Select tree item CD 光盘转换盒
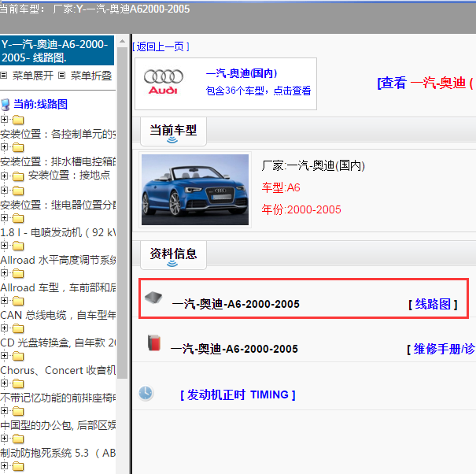 (58, 343)
